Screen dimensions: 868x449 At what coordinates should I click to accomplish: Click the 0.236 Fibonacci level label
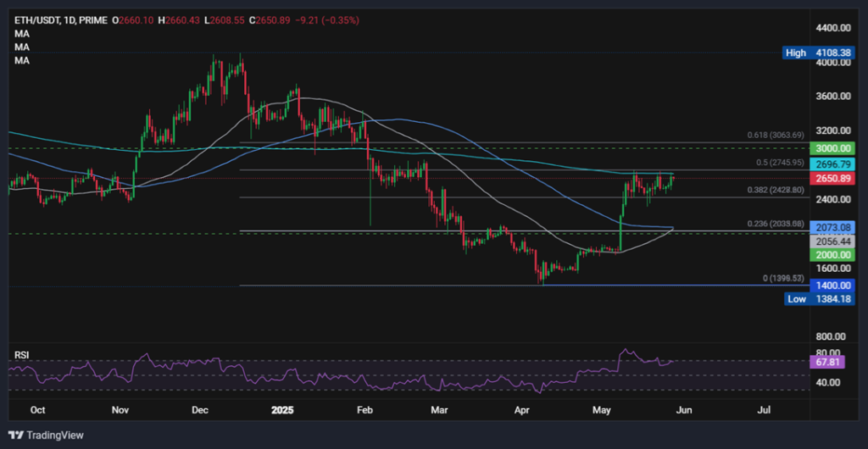pyautogui.click(x=775, y=224)
